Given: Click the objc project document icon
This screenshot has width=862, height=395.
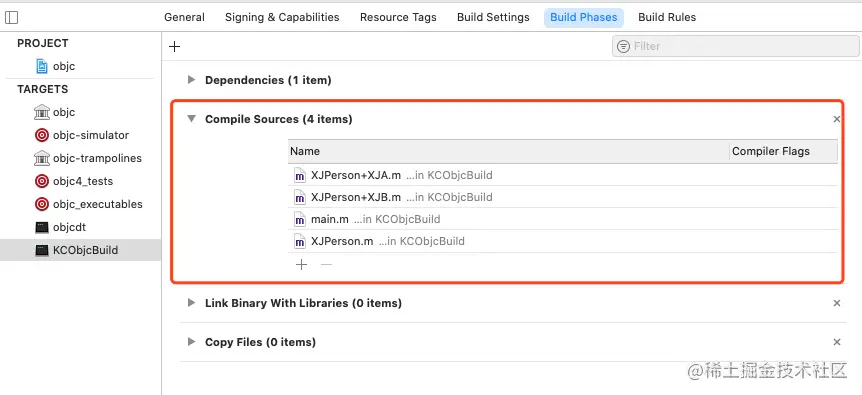Looking at the screenshot, I should [42, 66].
